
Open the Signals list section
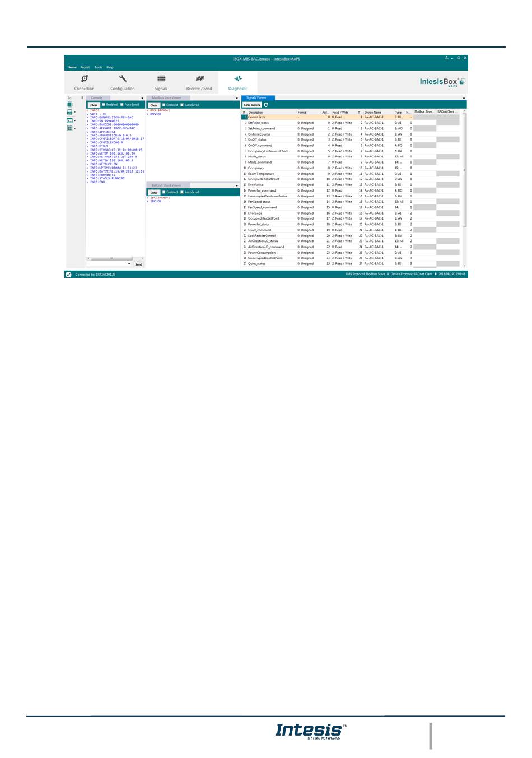tap(161, 82)
